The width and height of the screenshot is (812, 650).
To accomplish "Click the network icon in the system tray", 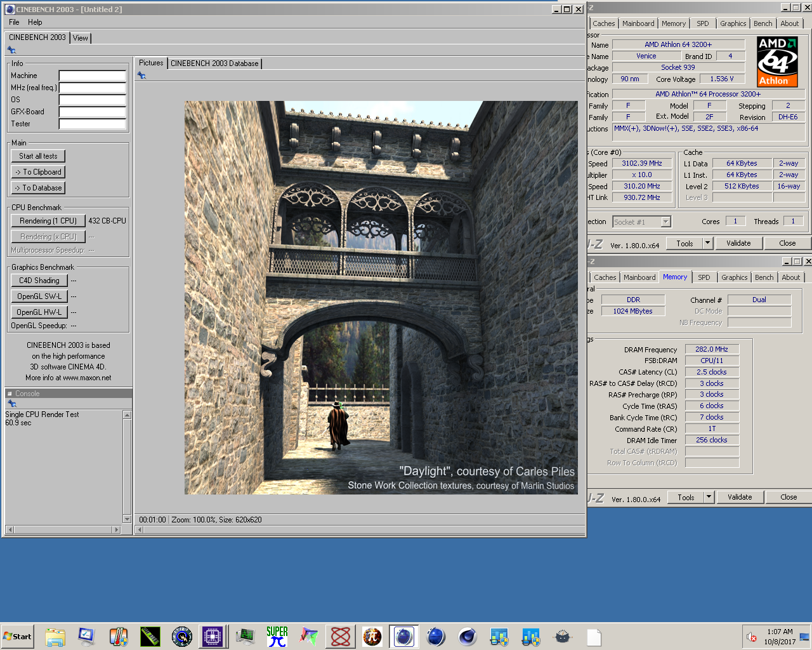I will [804, 637].
